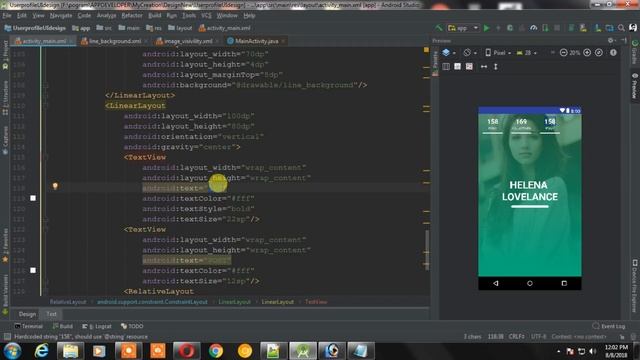
Task: Open the Refactor menu
Action: pos(132,16)
